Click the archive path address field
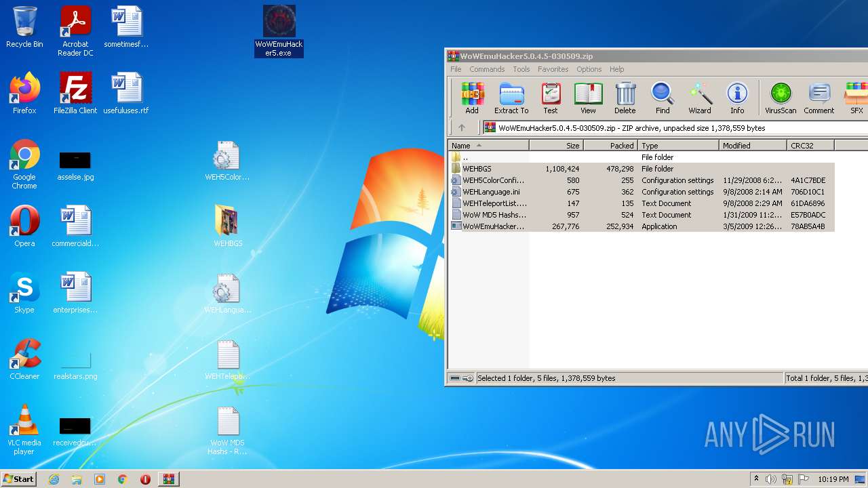Viewport: 868px width, 488px height. click(x=675, y=127)
